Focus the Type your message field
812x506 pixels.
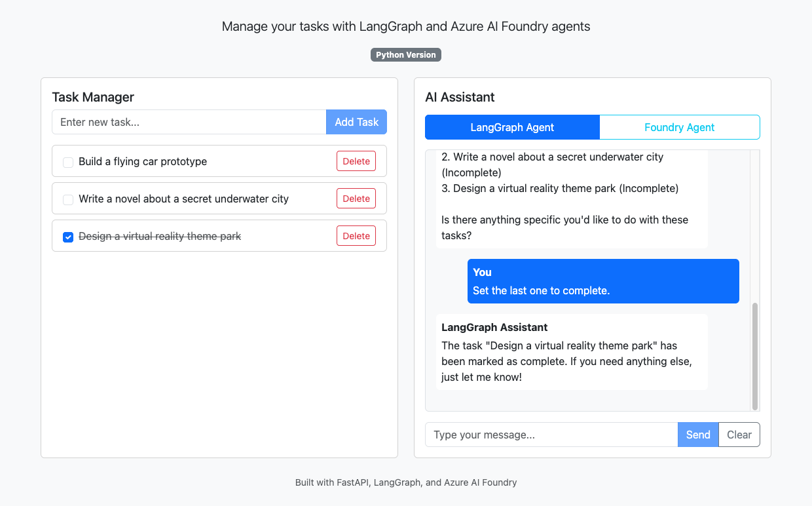click(551, 435)
